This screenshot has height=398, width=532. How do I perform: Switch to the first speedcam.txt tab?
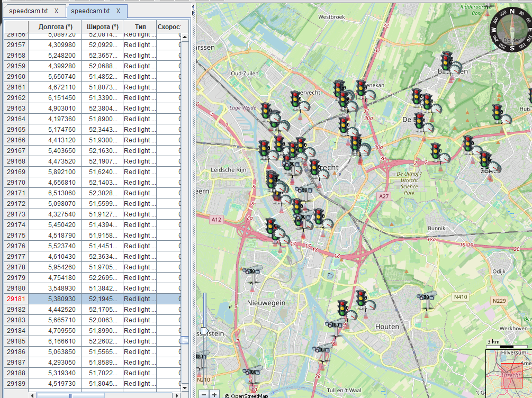[29, 11]
